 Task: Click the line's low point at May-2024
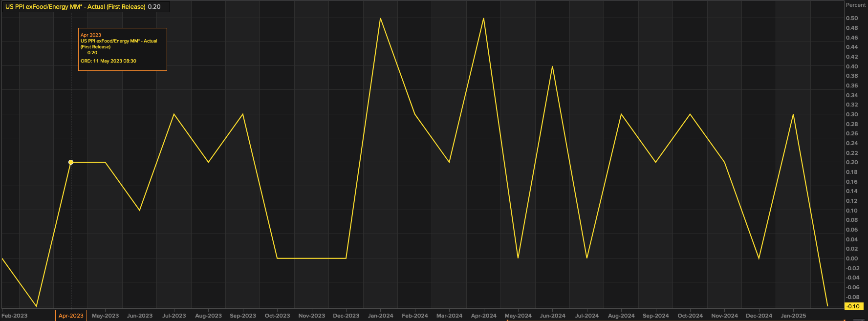pyautogui.click(x=518, y=258)
